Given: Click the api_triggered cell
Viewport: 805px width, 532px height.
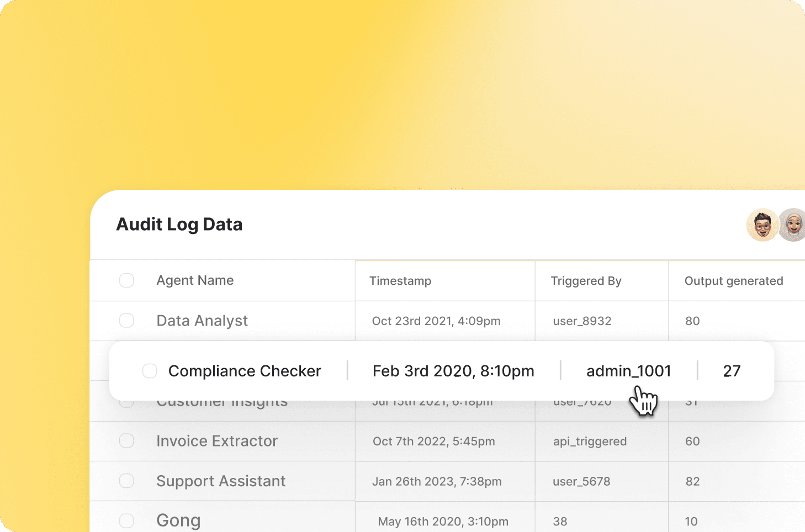Looking at the screenshot, I should tap(590, 441).
